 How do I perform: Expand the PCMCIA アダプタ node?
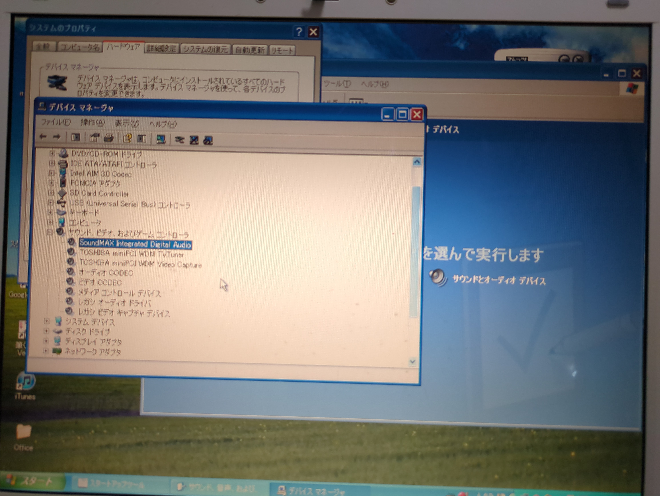(51, 183)
